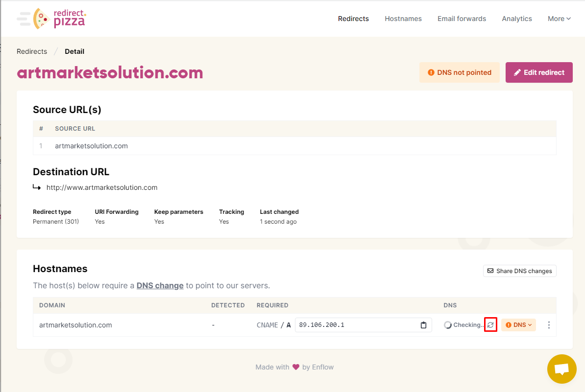Open the three-dot row options menu
Screen dimensions: 585x392
548,325
